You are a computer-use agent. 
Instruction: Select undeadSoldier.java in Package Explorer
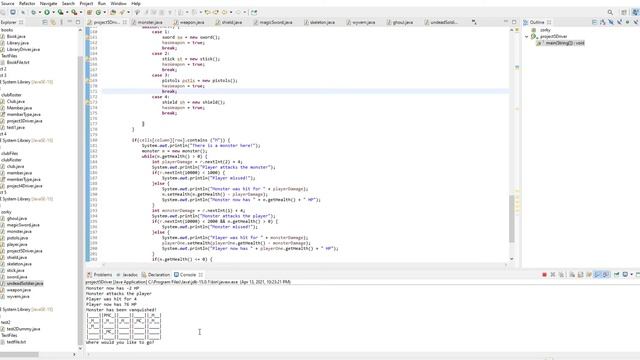coord(25,283)
